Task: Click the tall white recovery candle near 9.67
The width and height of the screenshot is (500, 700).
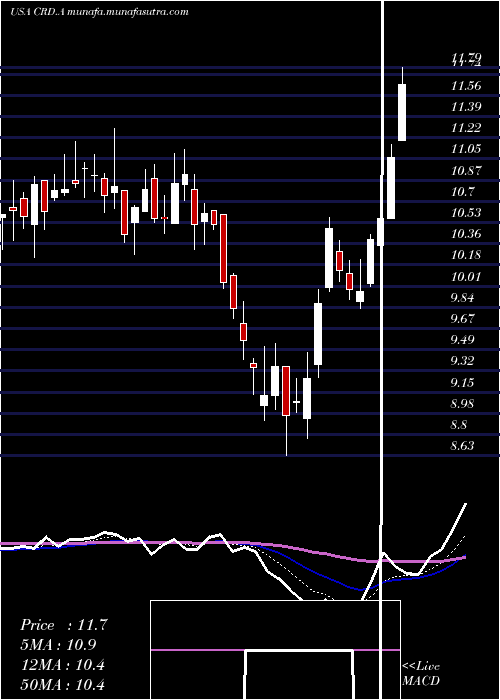Action: 318,334
